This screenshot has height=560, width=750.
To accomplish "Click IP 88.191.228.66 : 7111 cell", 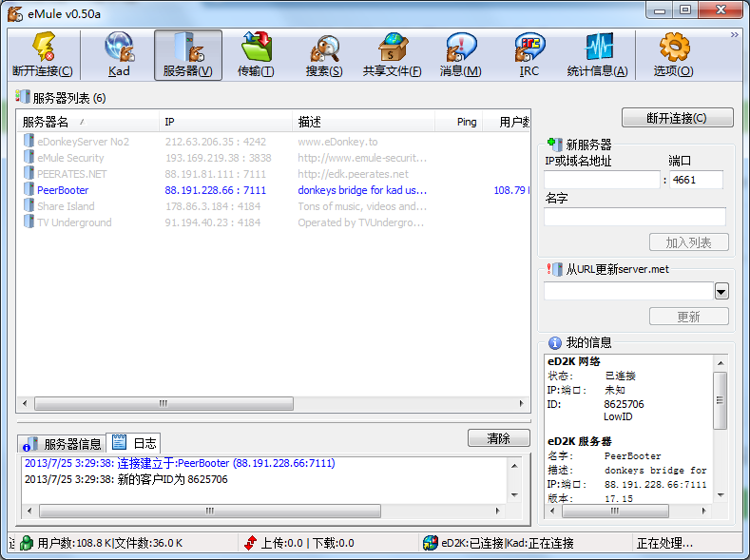I will [215, 190].
